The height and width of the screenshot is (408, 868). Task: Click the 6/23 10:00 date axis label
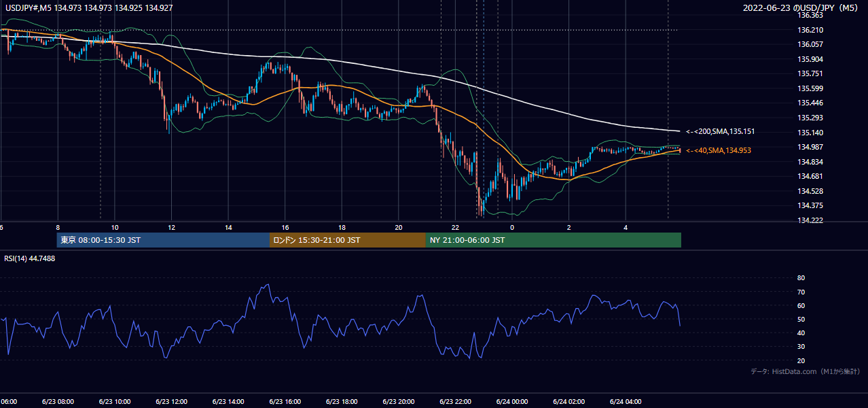[x=115, y=401]
